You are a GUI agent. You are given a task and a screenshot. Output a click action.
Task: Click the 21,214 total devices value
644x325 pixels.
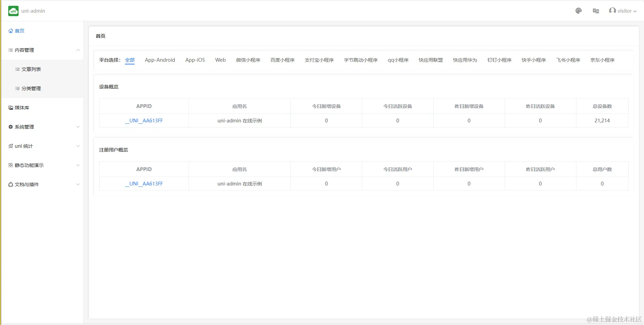602,121
